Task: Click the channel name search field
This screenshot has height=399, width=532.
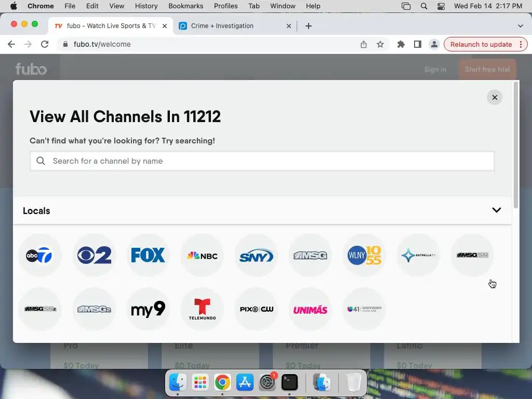Action: click(262, 161)
